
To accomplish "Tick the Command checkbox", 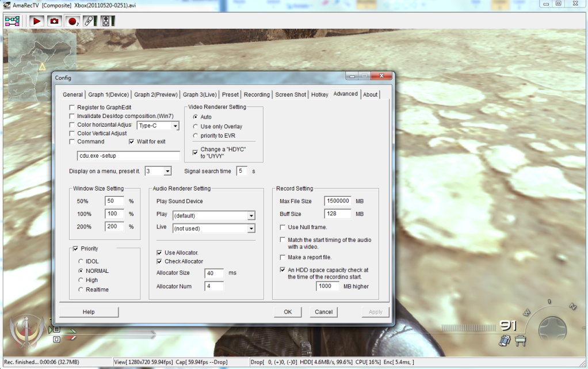I will (72, 142).
